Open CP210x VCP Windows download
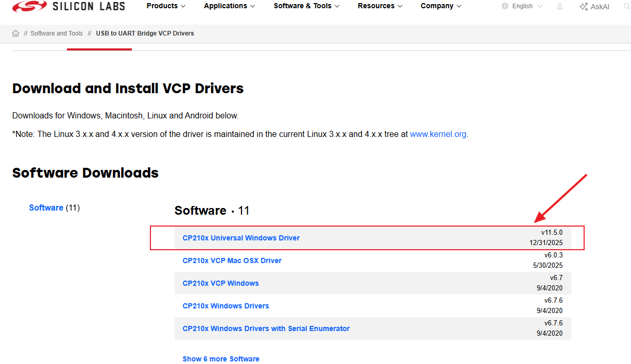This screenshot has height=364, width=631. (220, 283)
